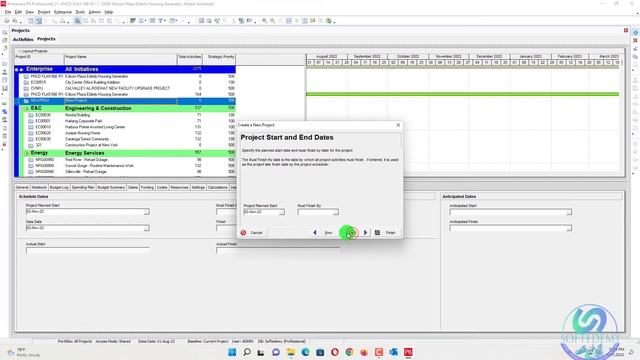Open the Funding details tab
The image size is (640, 360).
[147, 187]
